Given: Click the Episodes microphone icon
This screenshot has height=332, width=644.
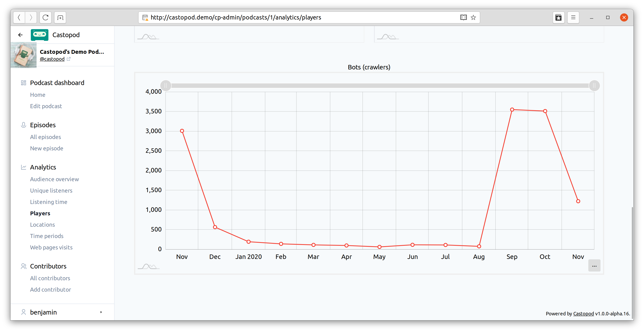Looking at the screenshot, I should click(x=23, y=125).
